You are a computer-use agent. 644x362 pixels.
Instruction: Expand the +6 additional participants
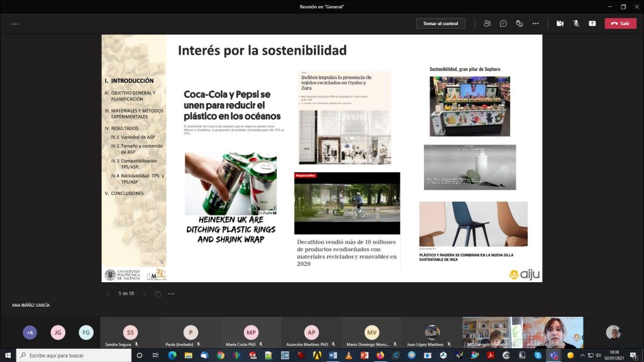[x=30, y=332]
